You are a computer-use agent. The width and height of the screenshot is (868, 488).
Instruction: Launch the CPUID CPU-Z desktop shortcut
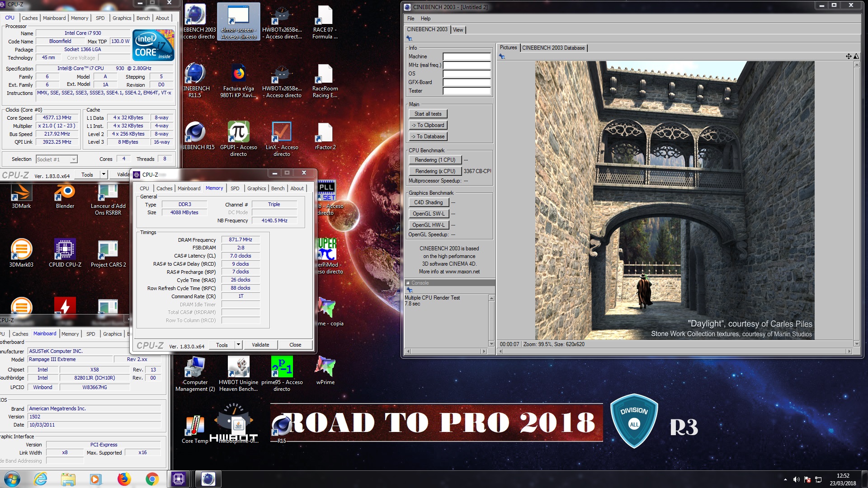(65, 253)
